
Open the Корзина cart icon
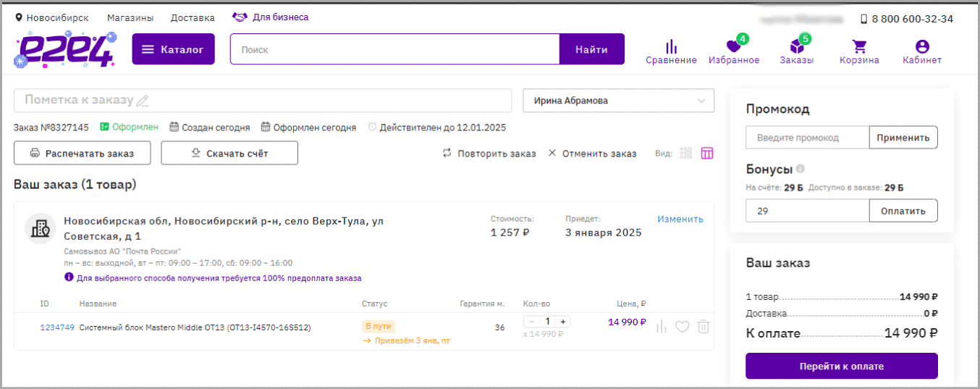[859, 46]
